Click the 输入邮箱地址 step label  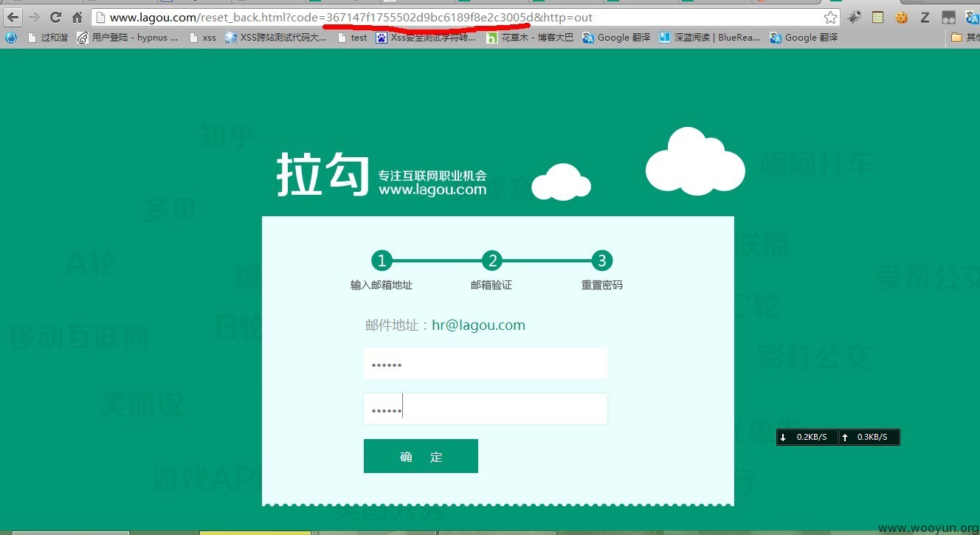(382, 285)
